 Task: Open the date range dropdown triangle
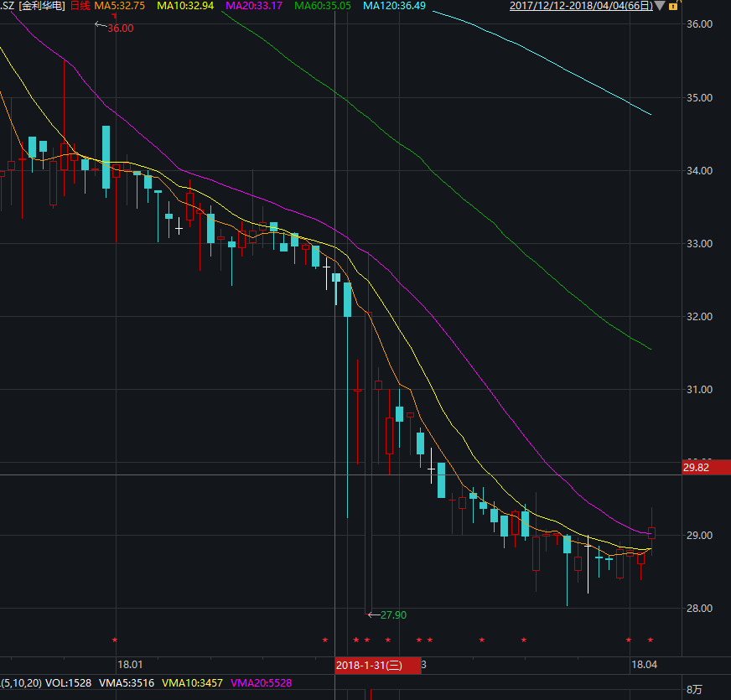(x=660, y=6)
